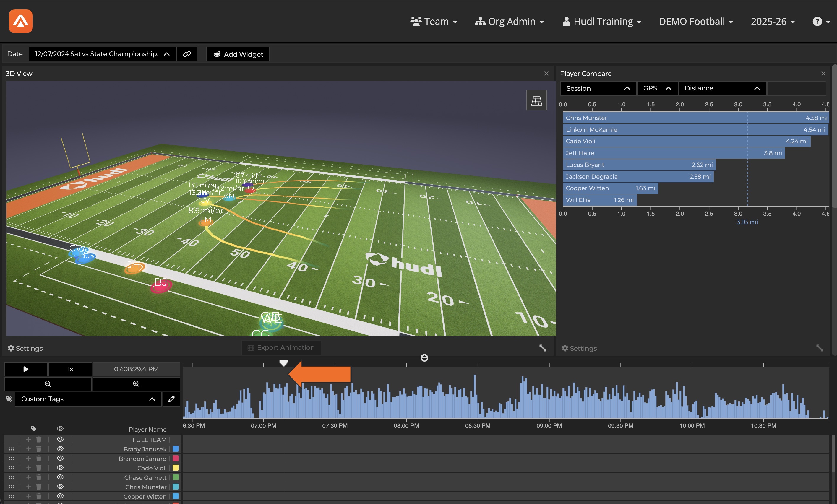Add tag for Cade Violi row

tap(29, 468)
